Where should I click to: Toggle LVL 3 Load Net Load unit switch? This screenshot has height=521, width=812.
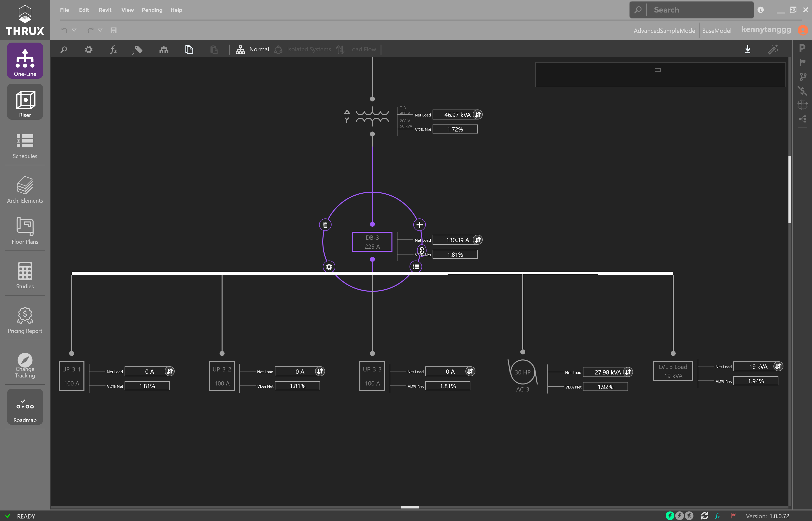778,366
